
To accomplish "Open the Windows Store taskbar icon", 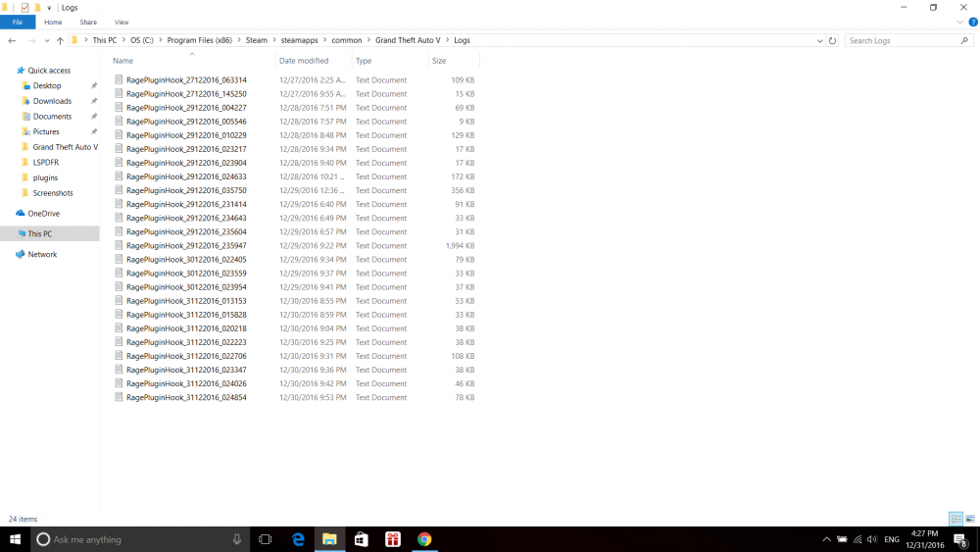I will [362, 539].
